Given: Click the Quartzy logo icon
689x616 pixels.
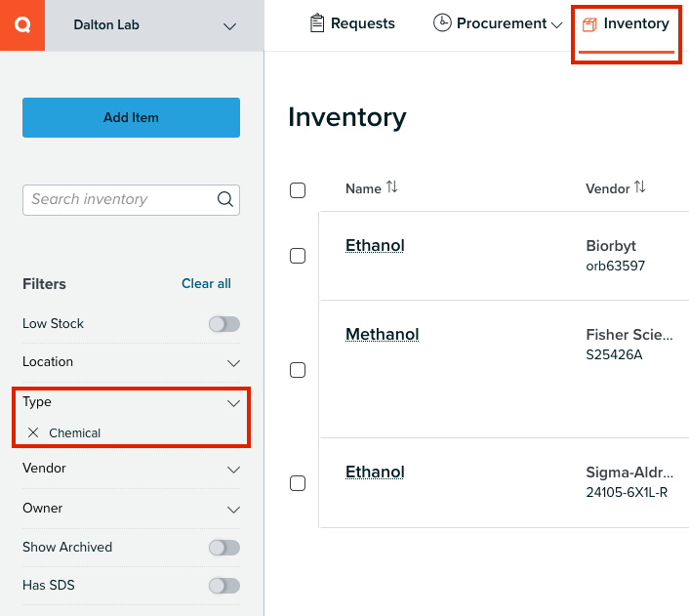Looking at the screenshot, I should (22, 25).
